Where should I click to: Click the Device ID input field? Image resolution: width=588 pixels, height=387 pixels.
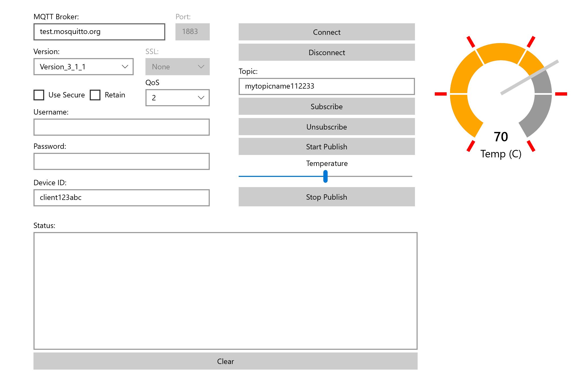[122, 198]
